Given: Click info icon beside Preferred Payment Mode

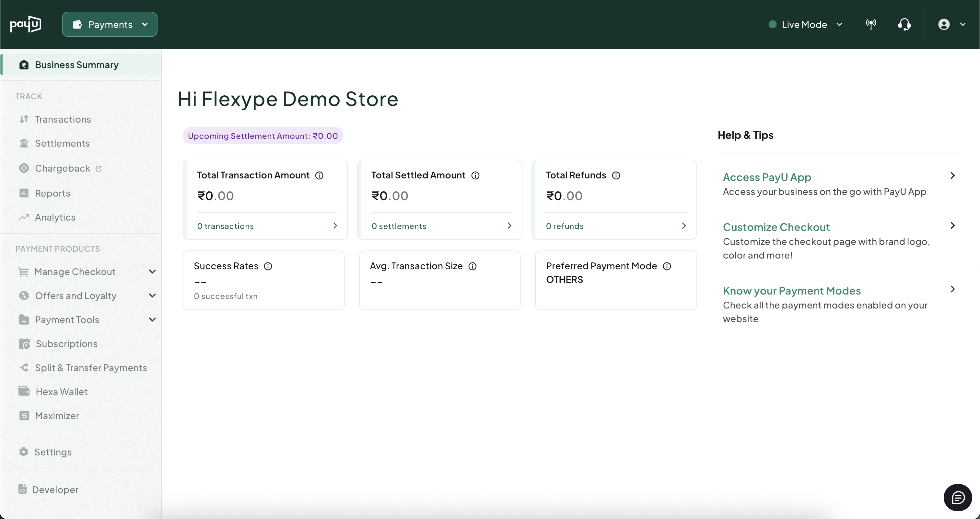Looking at the screenshot, I should [x=667, y=266].
